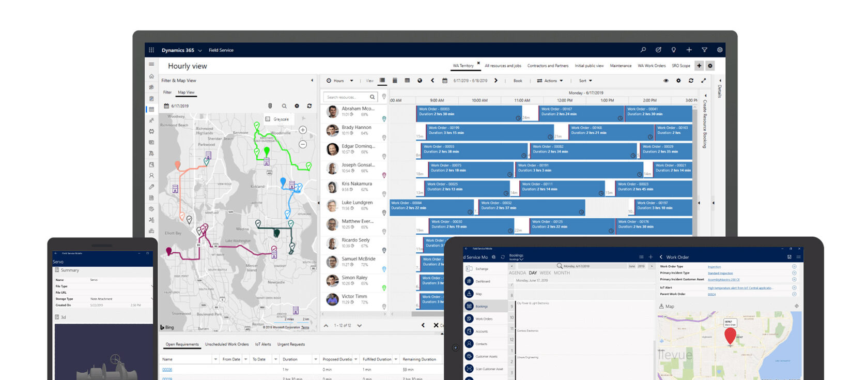The image size is (868, 380).
Task: Open the Actions dropdown menu
Action: (550, 81)
